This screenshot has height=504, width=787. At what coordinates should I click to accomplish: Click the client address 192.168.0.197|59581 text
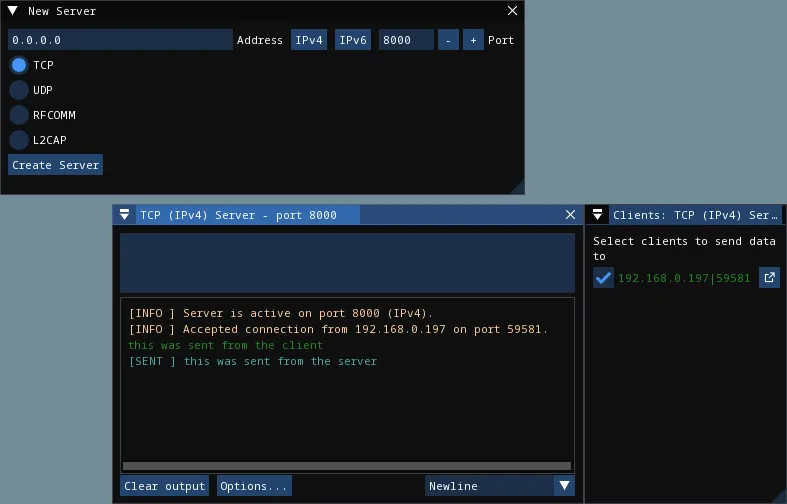pyautogui.click(x=684, y=278)
